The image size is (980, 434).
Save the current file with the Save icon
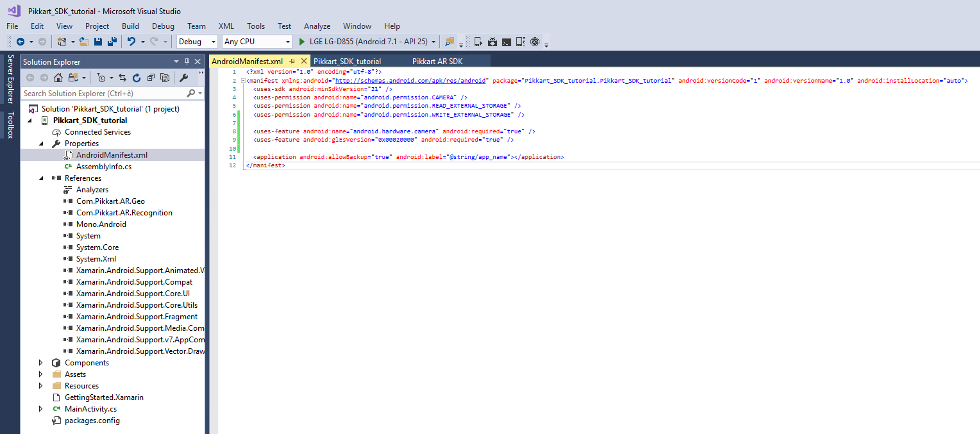click(x=98, y=42)
